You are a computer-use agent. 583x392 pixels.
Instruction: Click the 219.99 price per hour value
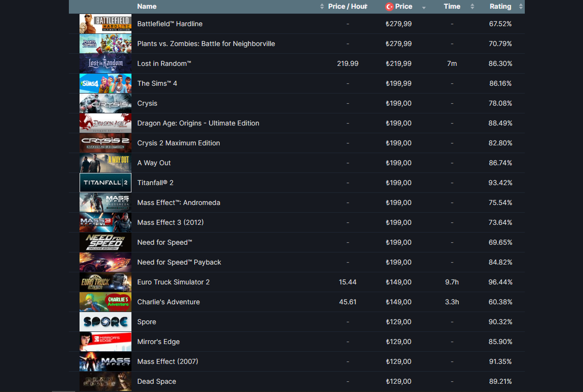point(348,63)
